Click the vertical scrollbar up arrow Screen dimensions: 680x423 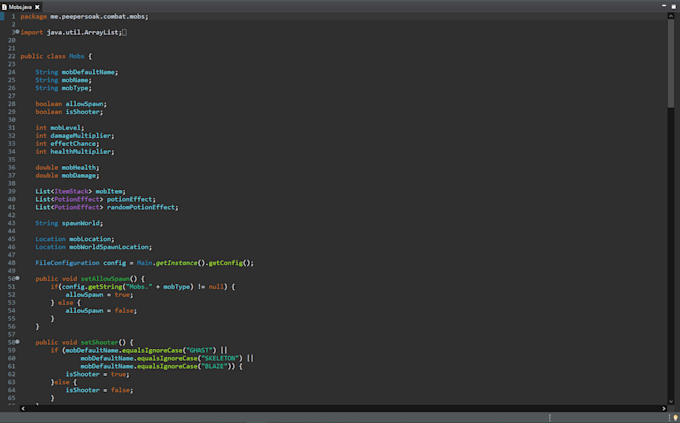671,16
